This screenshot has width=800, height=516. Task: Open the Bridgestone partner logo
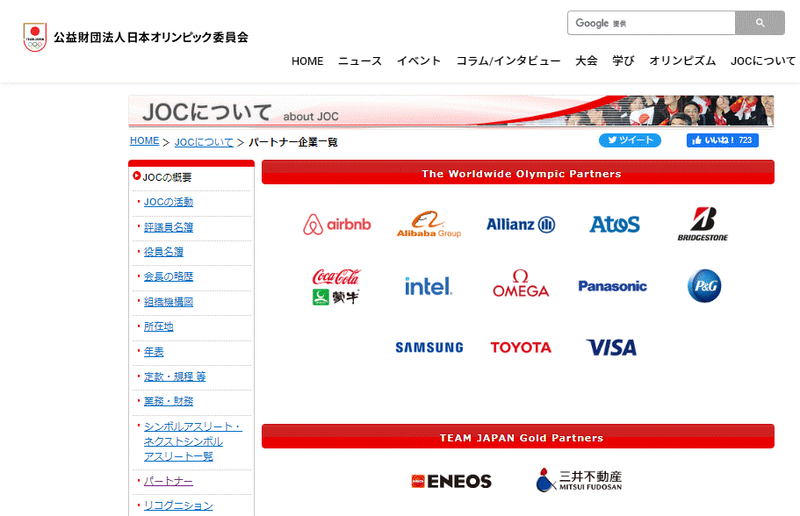(703, 224)
